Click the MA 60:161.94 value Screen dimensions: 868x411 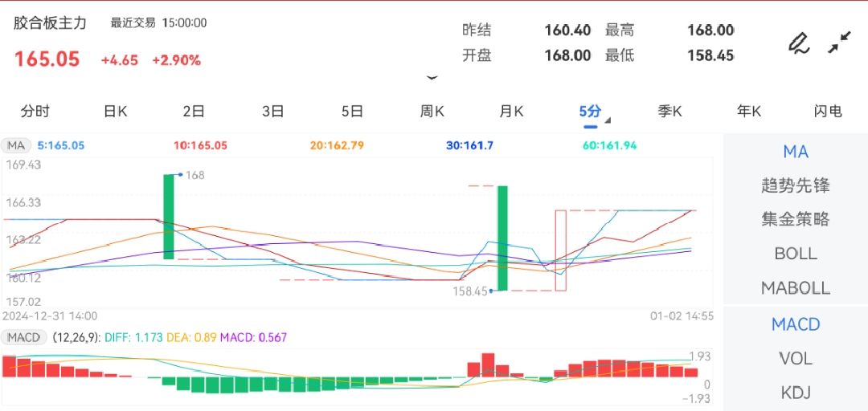tap(609, 146)
